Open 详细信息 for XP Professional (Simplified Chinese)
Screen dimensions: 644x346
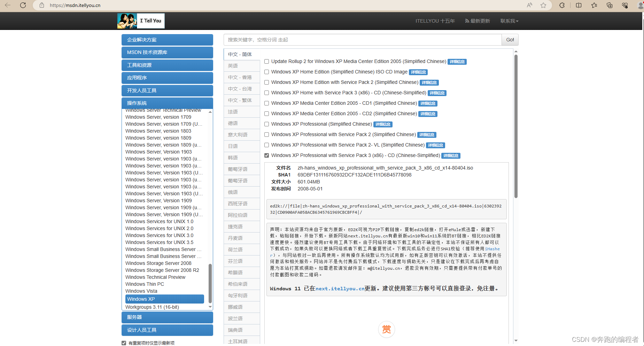tap(383, 124)
